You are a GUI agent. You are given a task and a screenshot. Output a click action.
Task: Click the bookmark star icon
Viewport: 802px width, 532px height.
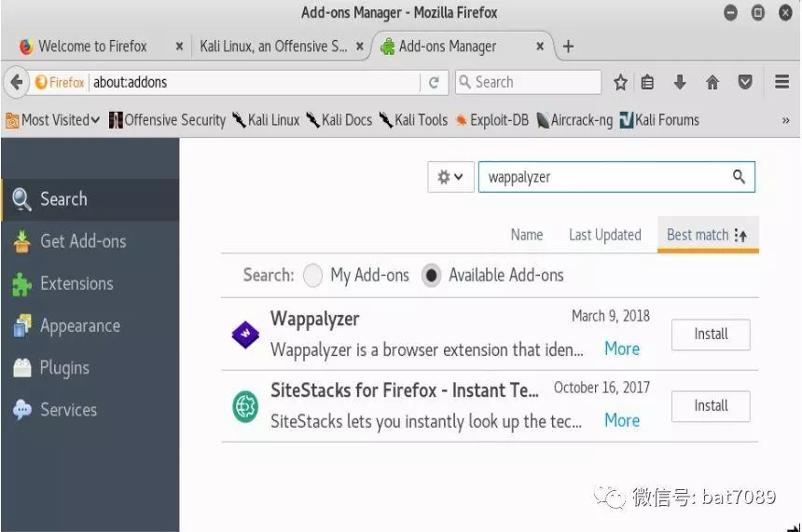click(x=620, y=82)
